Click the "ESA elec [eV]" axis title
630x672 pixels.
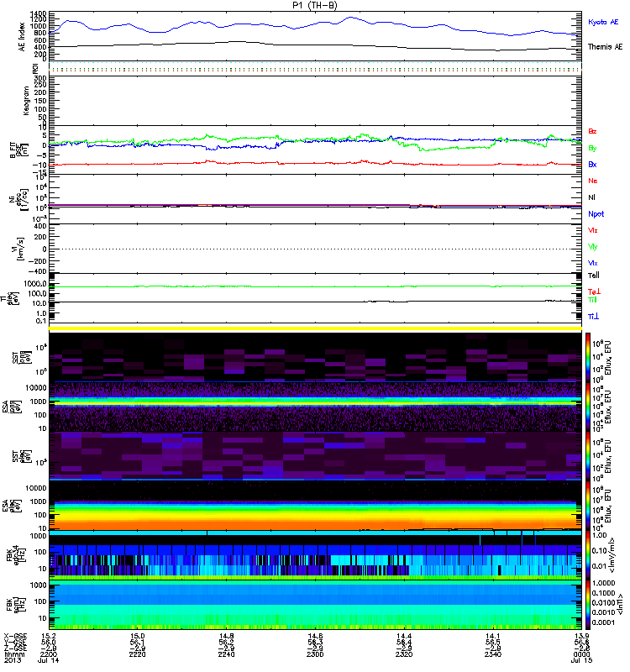tap(11, 507)
